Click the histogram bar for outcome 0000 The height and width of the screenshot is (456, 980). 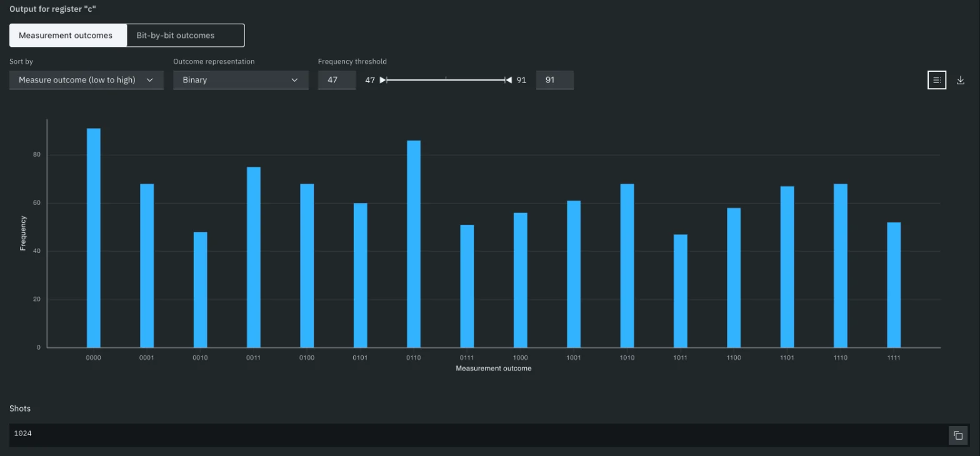[94, 238]
